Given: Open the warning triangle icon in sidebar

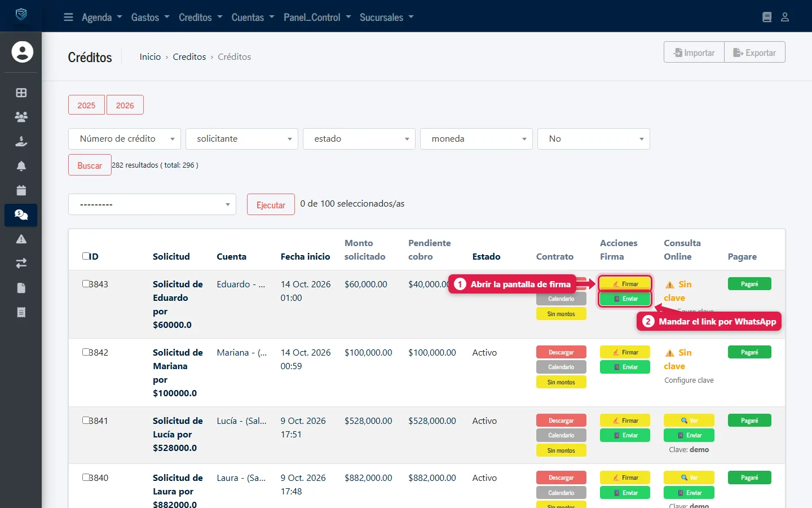Looking at the screenshot, I should click(21, 239).
